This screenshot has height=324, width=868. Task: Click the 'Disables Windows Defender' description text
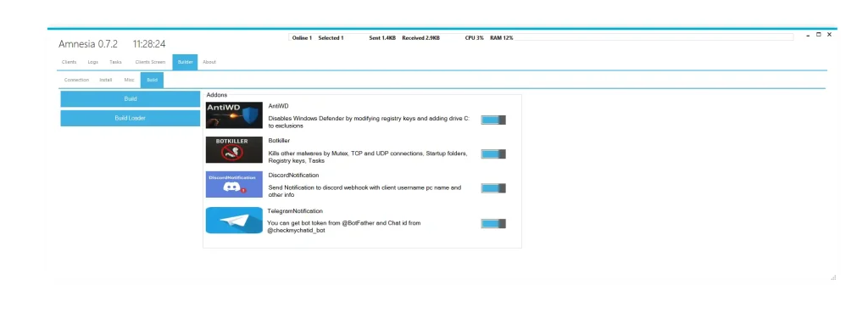click(370, 122)
